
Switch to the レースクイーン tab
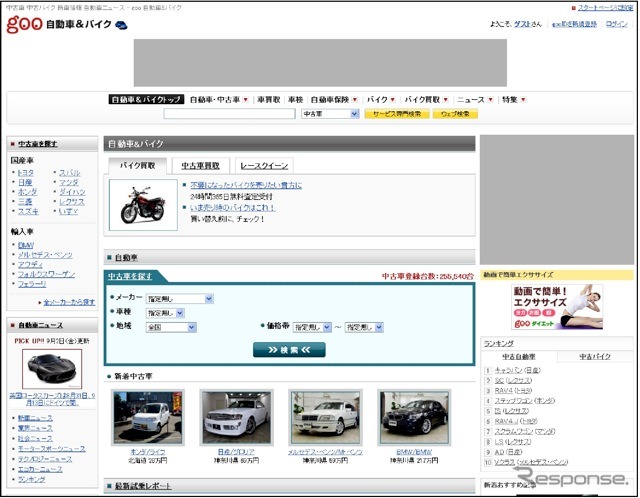(264, 166)
